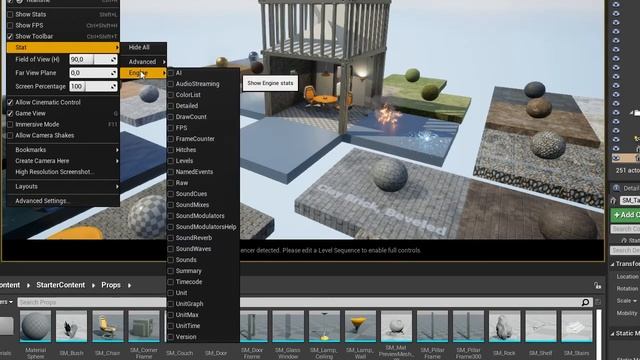Enable SoundCues stat

click(x=171, y=194)
